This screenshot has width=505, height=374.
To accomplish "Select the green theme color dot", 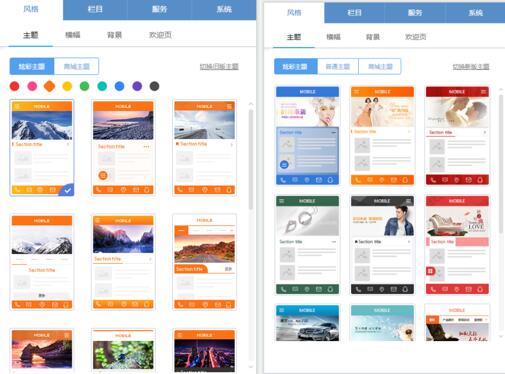I will [x=85, y=86].
